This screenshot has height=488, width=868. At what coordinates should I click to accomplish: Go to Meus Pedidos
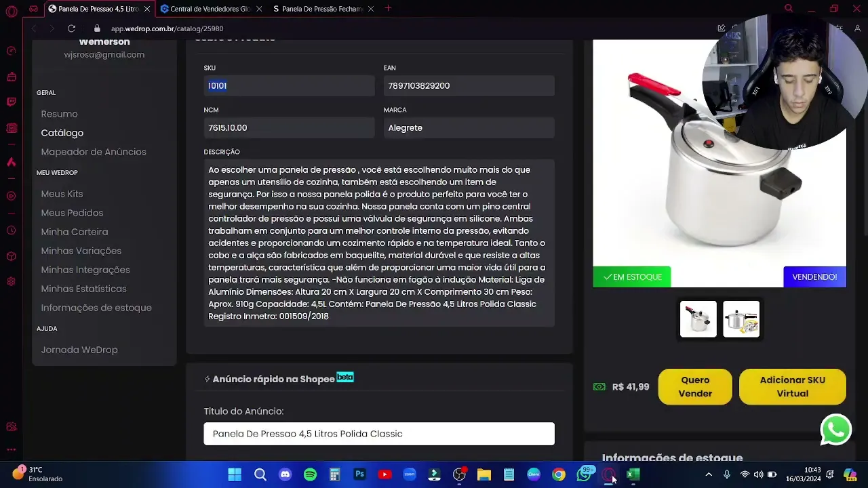point(72,213)
